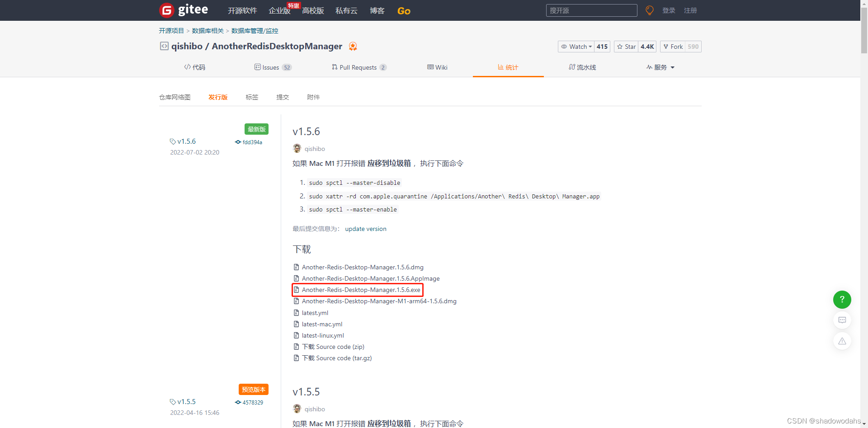Click the warning triangle report icon
This screenshot has width=868, height=428.
[x=842, y=341]
